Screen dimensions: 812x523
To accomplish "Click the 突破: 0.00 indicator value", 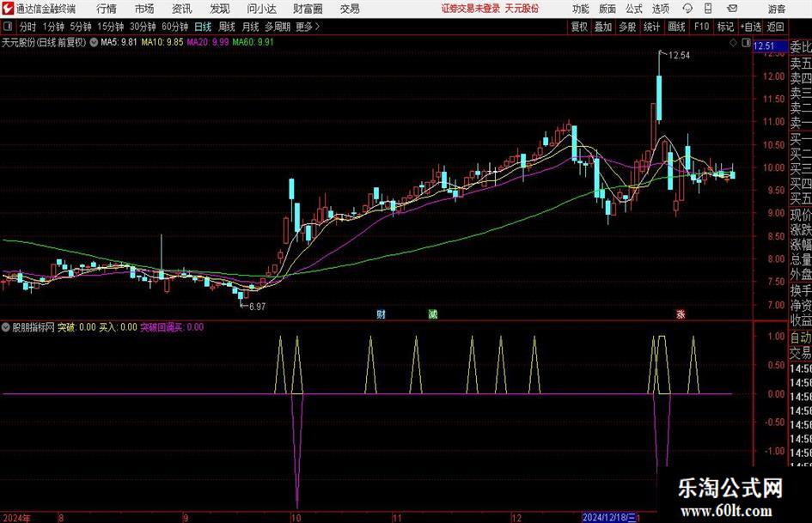I will [76, 327].
